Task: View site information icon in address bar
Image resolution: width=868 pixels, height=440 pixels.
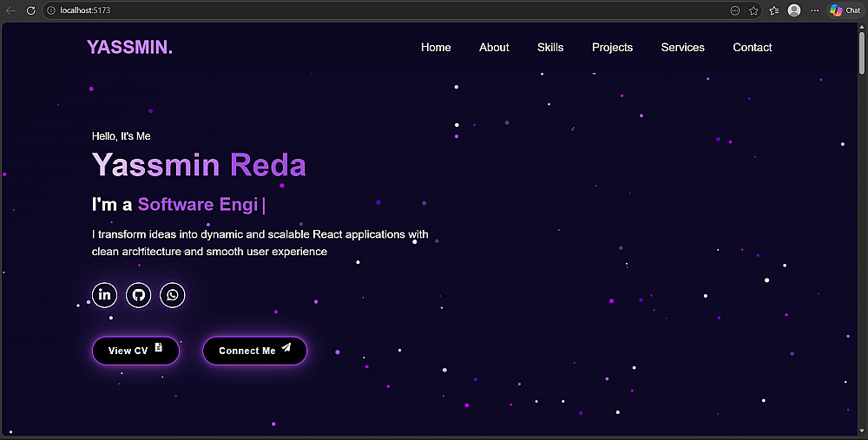Action: coord(51,10)
